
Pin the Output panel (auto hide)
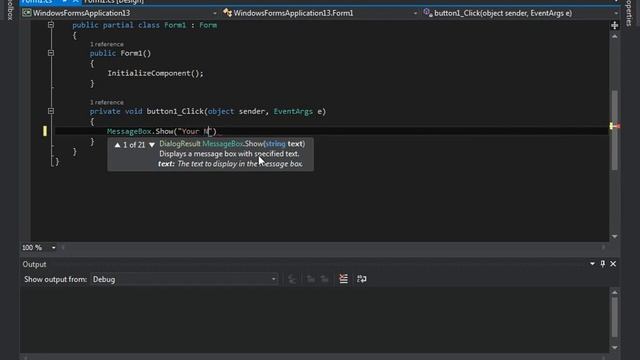(x=602, y=264)
